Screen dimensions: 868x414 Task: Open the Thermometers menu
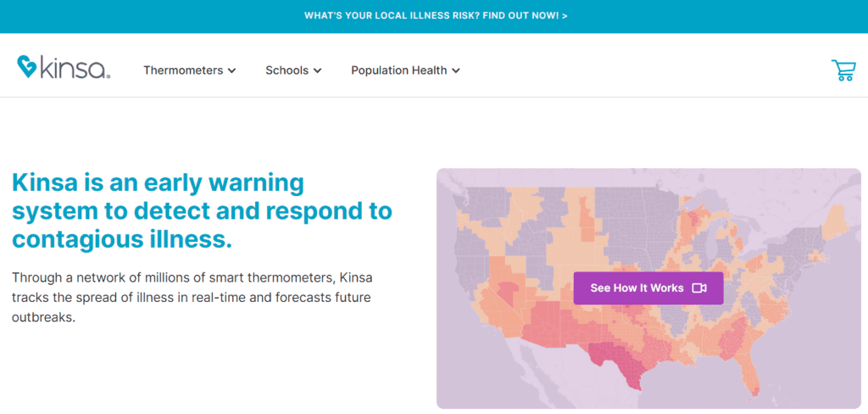tap(189, 70)
